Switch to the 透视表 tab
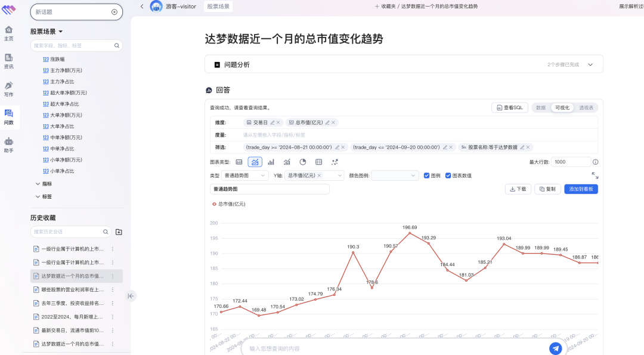The width and height of the screenshot is (644, 355). click(586, 107)
